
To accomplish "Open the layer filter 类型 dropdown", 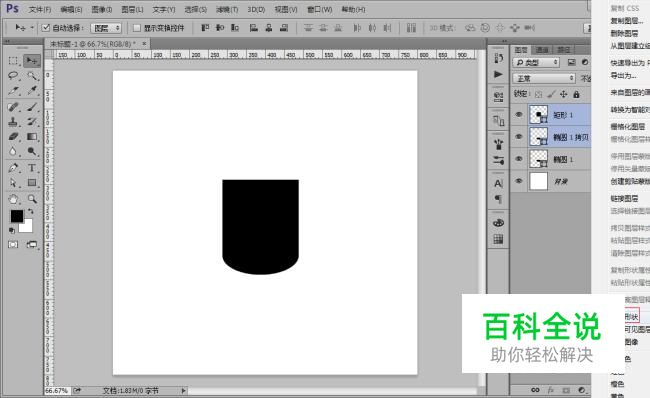I will [536, 63].
